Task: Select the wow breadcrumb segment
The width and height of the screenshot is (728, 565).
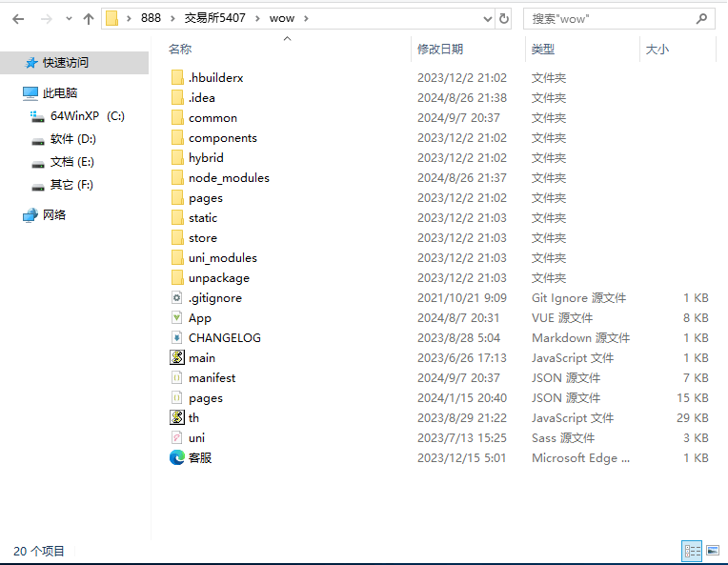Action: tap(282, 18)
